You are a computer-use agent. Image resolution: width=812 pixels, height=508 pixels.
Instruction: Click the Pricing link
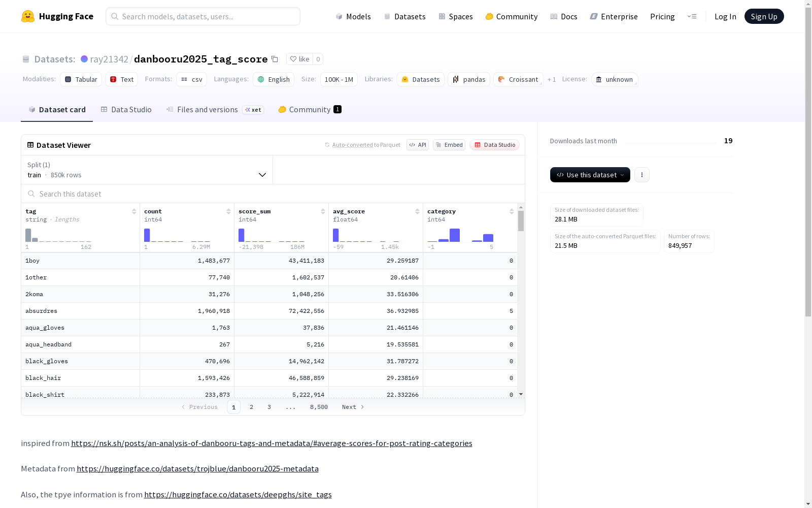coord(662,16)
